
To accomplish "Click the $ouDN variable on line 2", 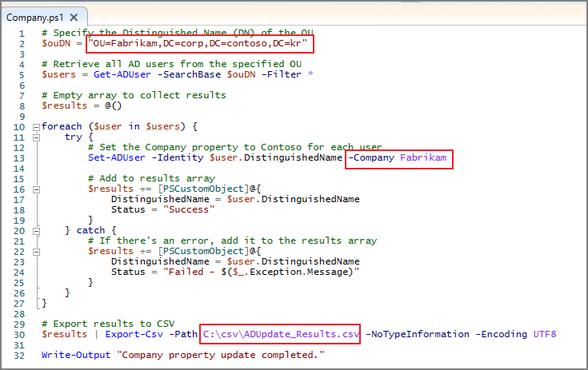I will (56, 43).
